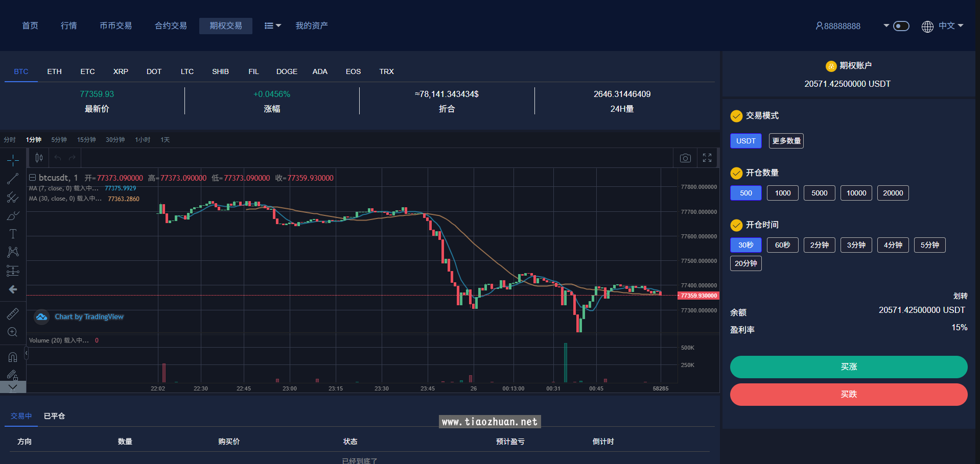This screenshot has height=464, width=980.
Task: Take a chart snapshot with camera icon
Action: (685, 158)
